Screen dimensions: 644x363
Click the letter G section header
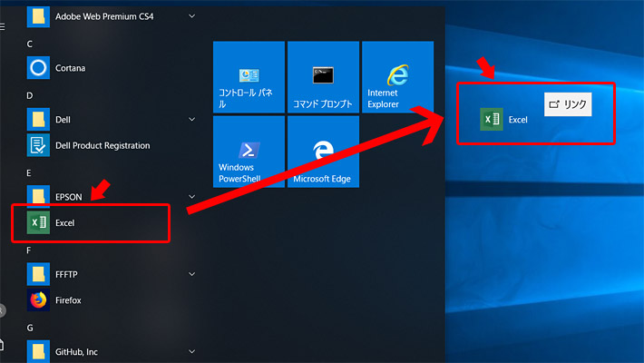tap(30, 328)
